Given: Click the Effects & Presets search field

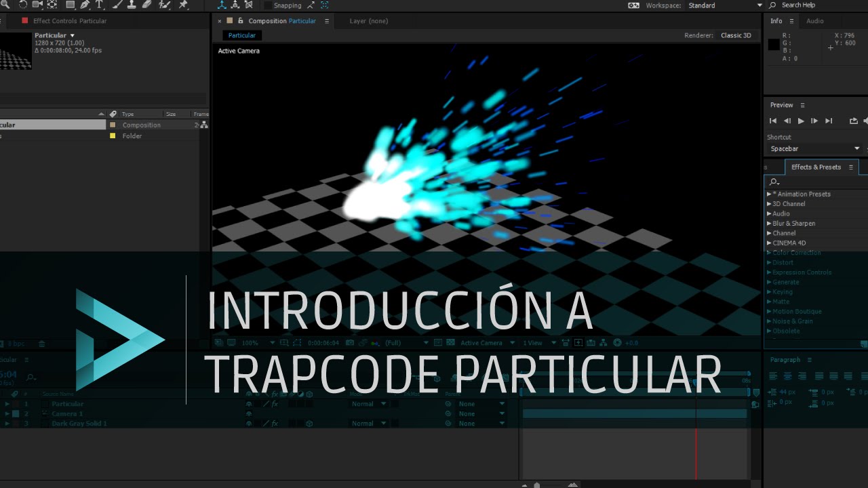Looking at the screenshot, I should 816,182.
